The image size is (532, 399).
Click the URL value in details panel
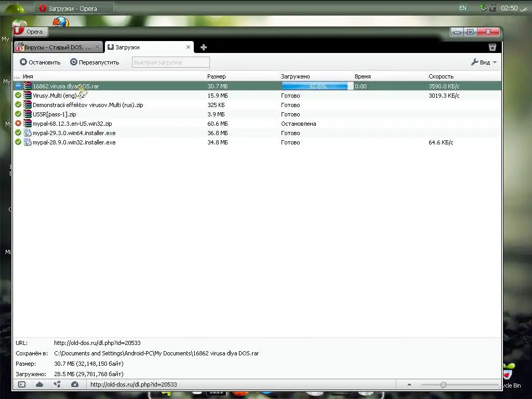97,343
